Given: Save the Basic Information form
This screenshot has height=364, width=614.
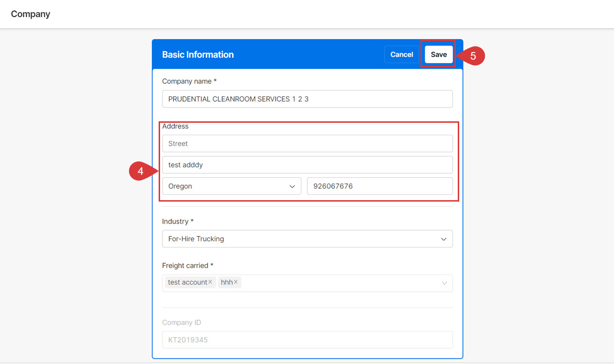Looking at the screenshot, I should tap(439, 54).
